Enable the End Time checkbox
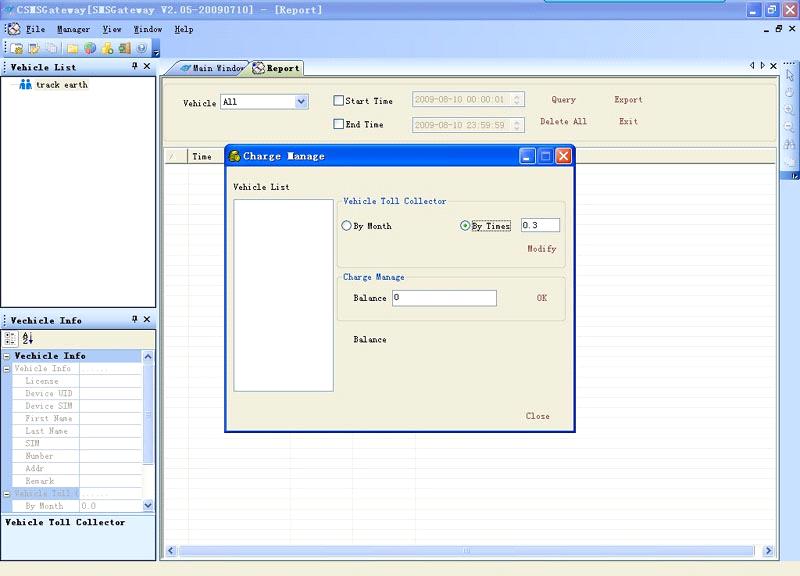 (339, 124)
